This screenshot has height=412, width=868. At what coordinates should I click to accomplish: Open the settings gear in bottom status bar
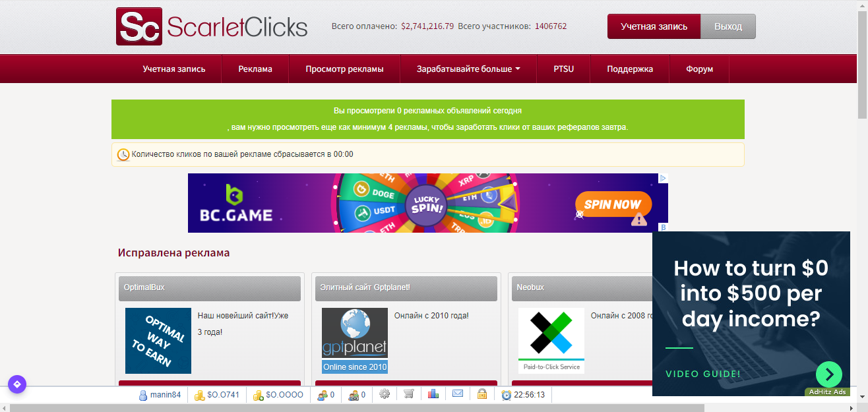point(385,394)
